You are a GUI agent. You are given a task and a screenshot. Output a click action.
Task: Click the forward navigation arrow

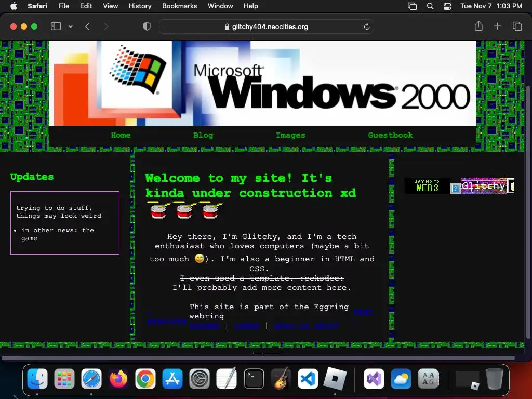106,26
